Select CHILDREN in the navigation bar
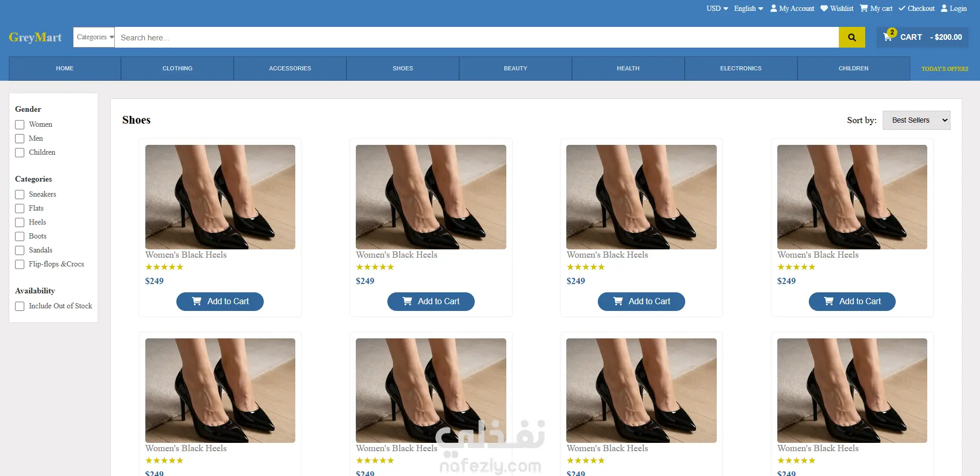980x476 pixels. [x=854, y=68]
